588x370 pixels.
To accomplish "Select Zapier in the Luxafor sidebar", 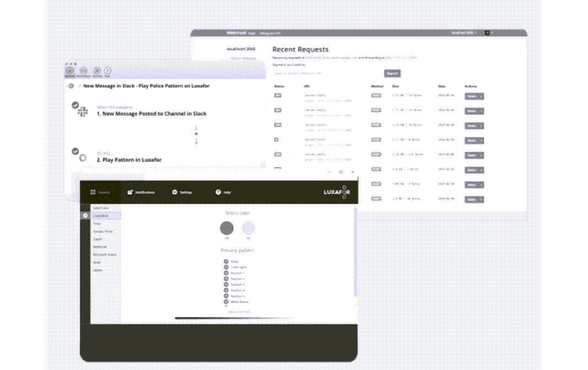I will (98, 239).
